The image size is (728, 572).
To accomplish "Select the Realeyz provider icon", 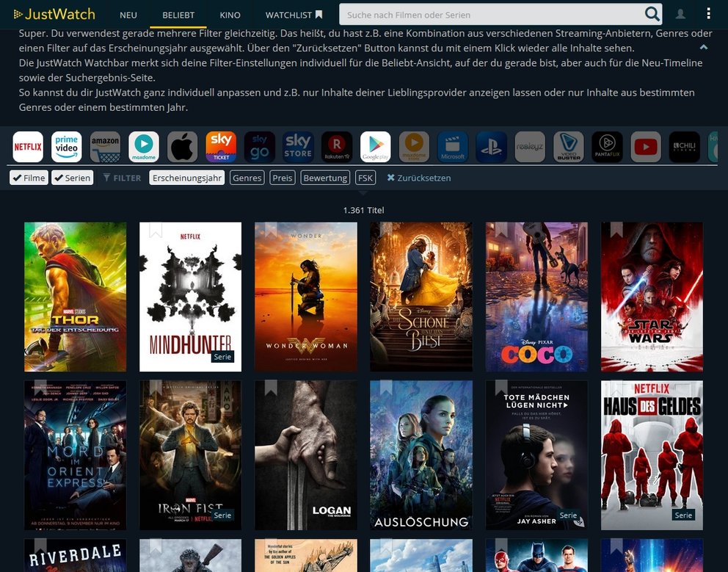I will pos(530,147).
